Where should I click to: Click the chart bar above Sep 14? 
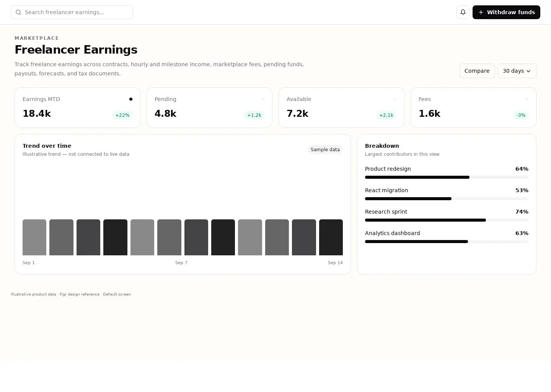coord(331,237)
